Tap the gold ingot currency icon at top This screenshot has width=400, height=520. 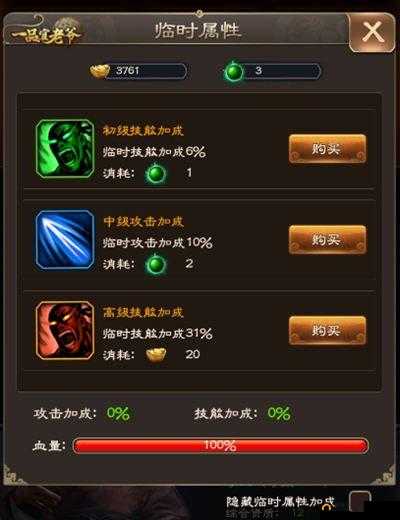tap(100, 71)
